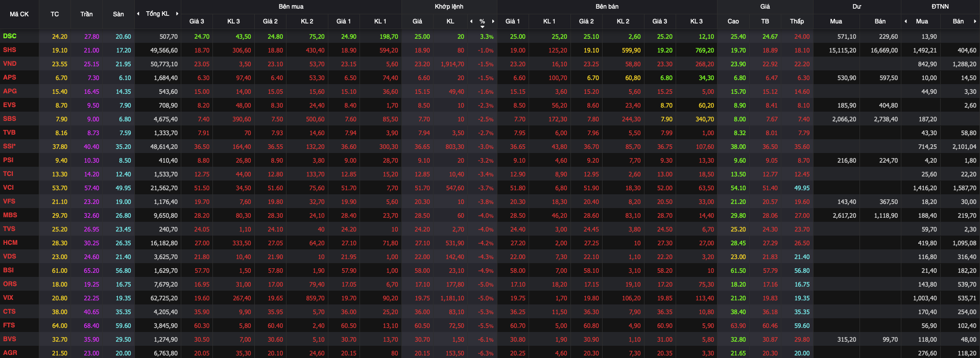Choose the TVB ticker
This screenshot has width=980, height=358.
point(9,133)
